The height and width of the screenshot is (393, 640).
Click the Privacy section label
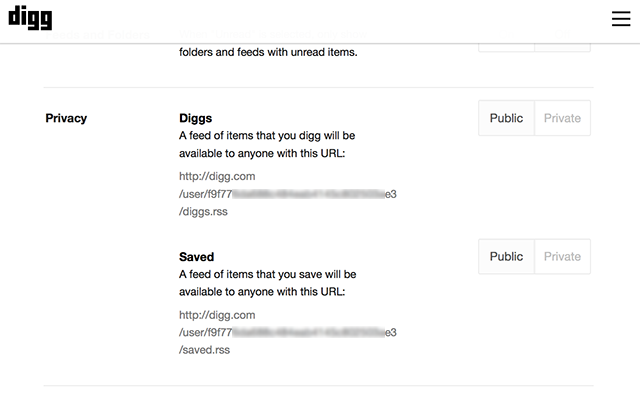point(66,118)
